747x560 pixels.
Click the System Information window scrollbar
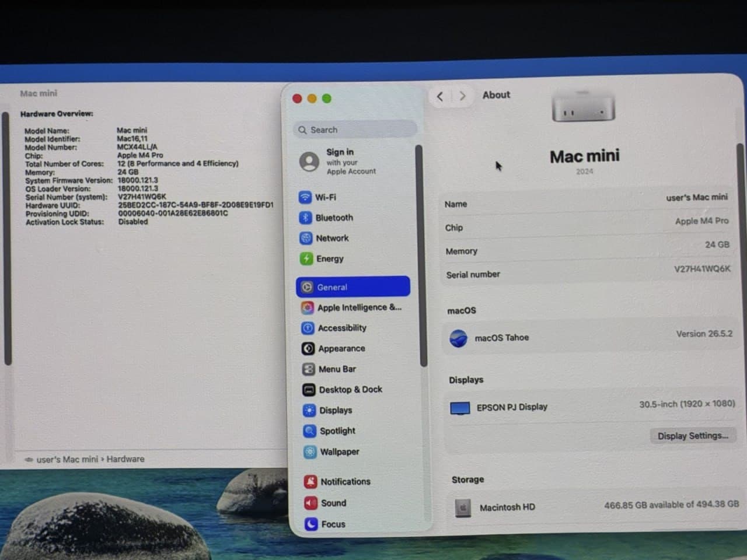6,238
